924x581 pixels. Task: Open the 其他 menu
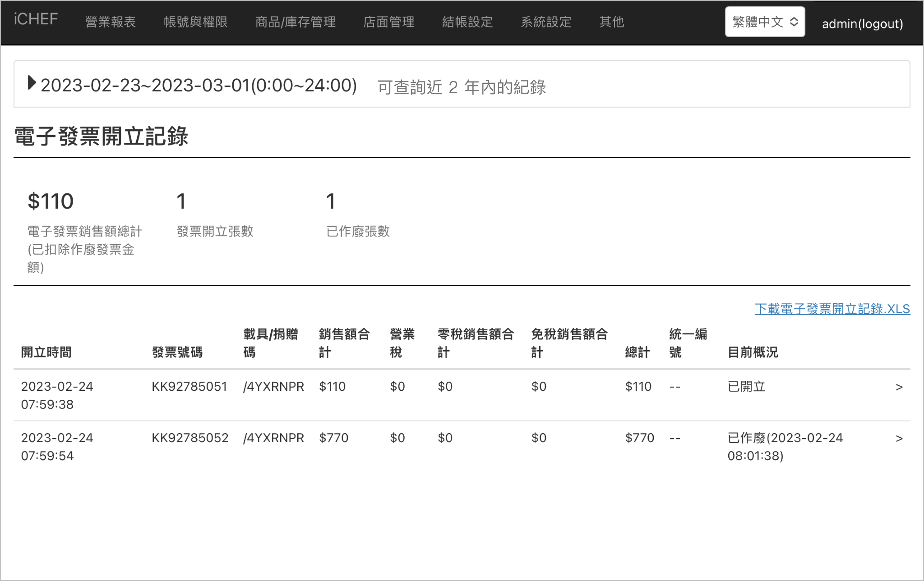pyautogui.click(x=611, y=22)
